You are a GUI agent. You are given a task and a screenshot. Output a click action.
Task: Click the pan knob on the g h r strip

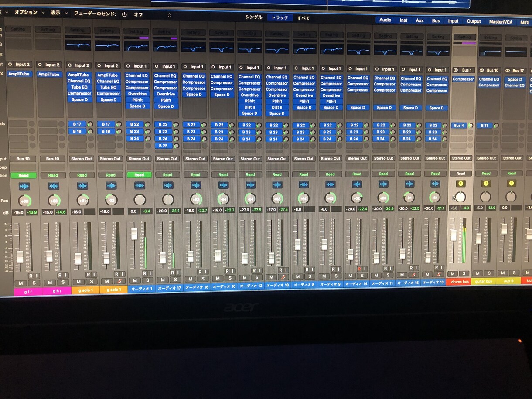click(x=54, y=201)
